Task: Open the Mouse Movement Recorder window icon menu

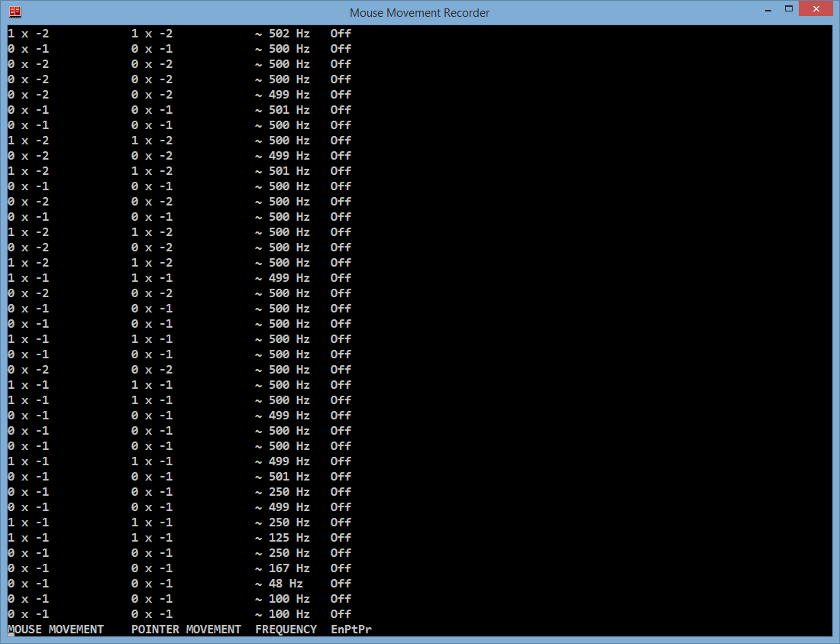Action: click(15, 11)
